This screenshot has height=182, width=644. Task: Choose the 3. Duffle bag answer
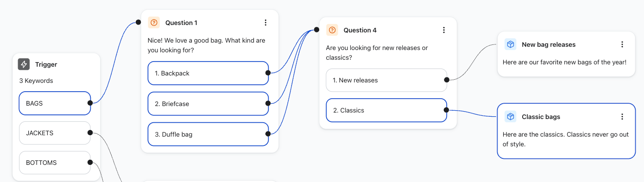pyautogui.click(x=208, y=134)
